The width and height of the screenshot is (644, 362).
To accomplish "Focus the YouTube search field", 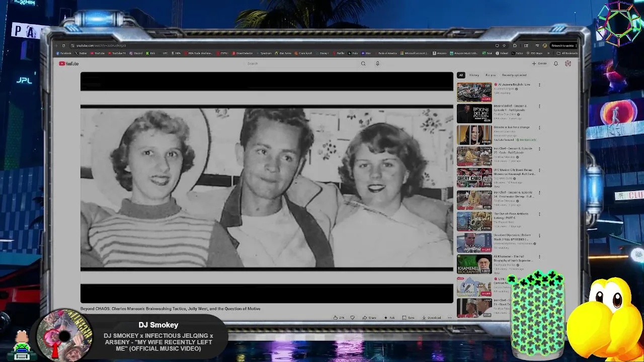I will (x=302, y=63).
